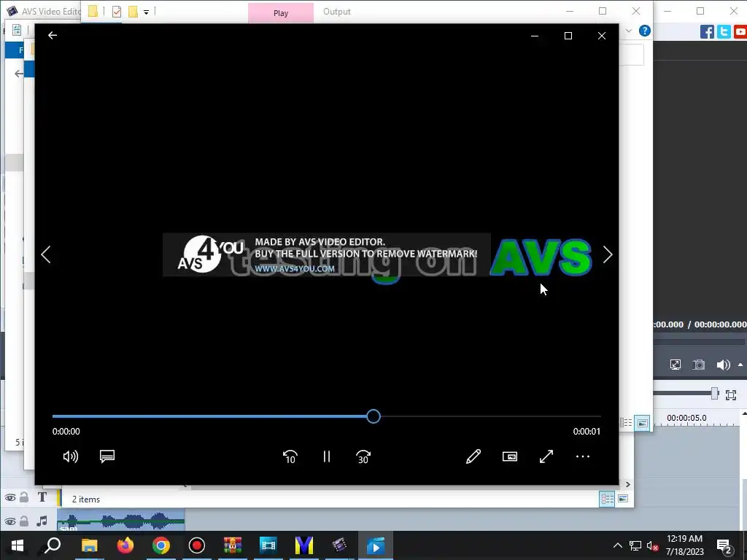This screenshot has width=747, height=560.
Task: Open the film strip app in taskbar
Action: tap(268, 545)
